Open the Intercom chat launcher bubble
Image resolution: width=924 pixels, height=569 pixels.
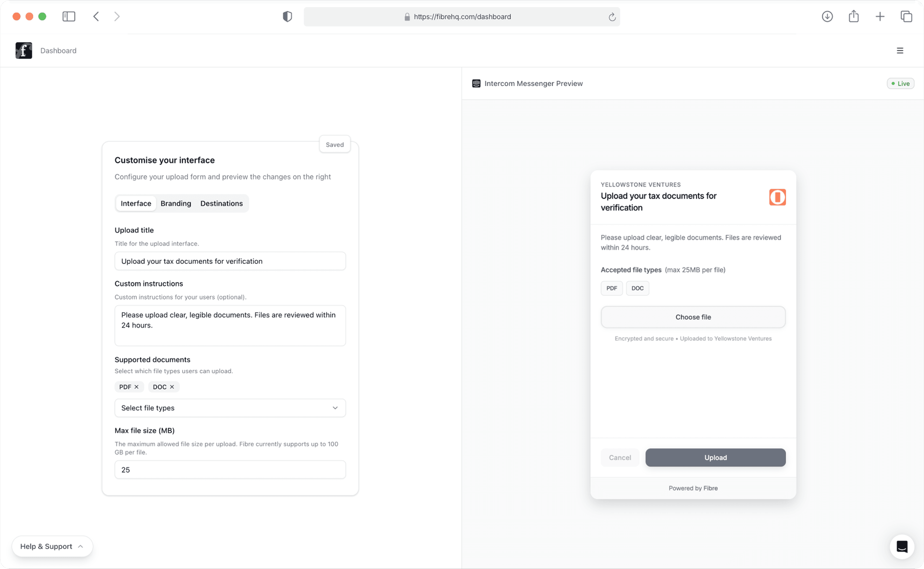tap(901, 546)
